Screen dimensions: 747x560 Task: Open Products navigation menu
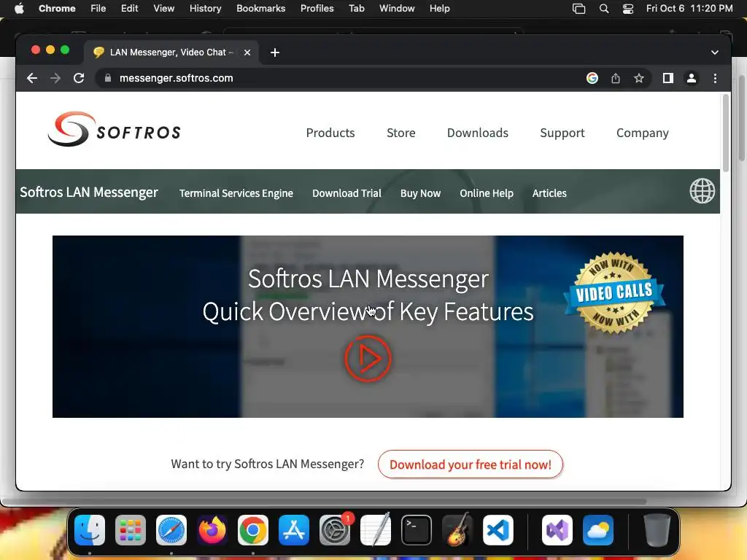click(330, 133)
